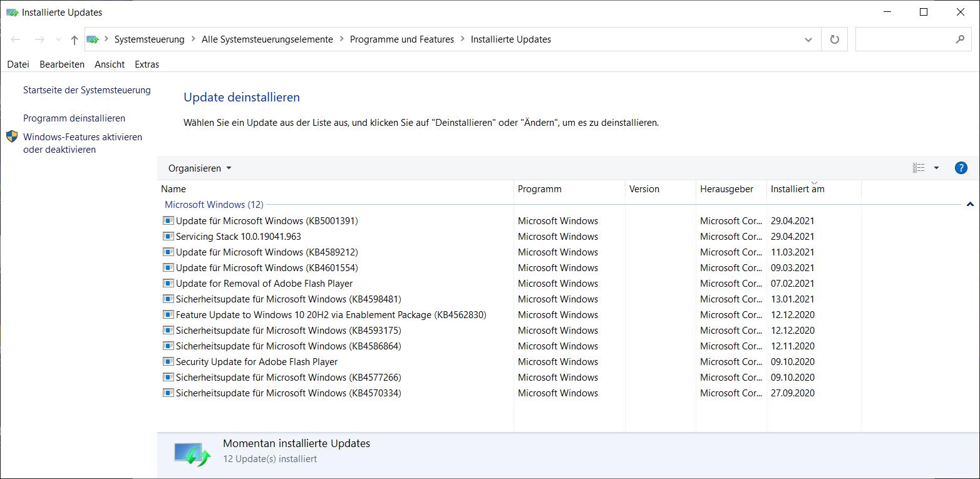
Task: Click the install date 27.09.2020 cell
Action: [792, 393]
